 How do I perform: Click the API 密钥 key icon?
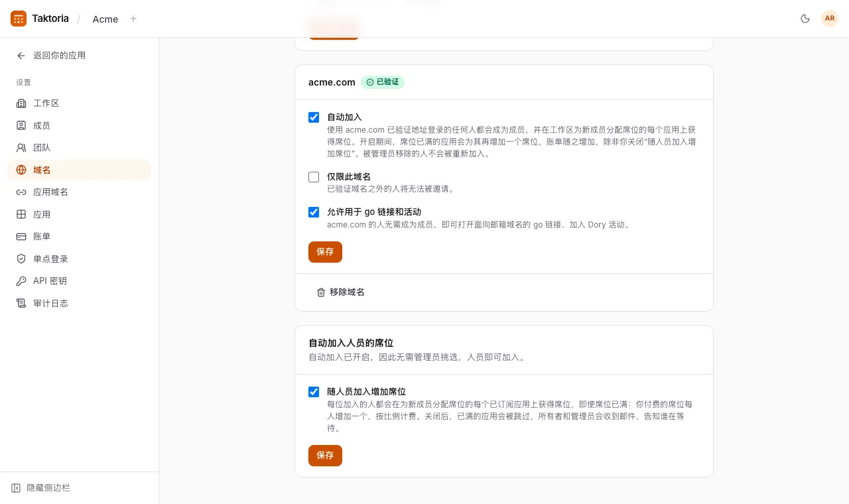[21, 281]
